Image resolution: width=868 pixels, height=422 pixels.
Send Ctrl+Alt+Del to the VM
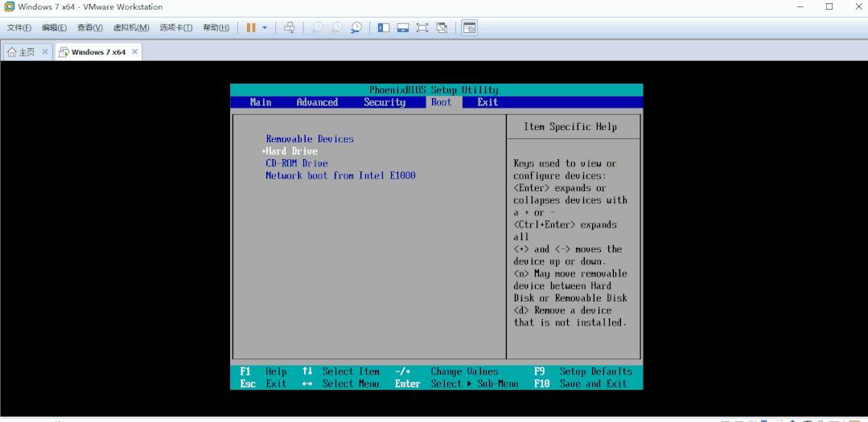[x=290, y=27]
